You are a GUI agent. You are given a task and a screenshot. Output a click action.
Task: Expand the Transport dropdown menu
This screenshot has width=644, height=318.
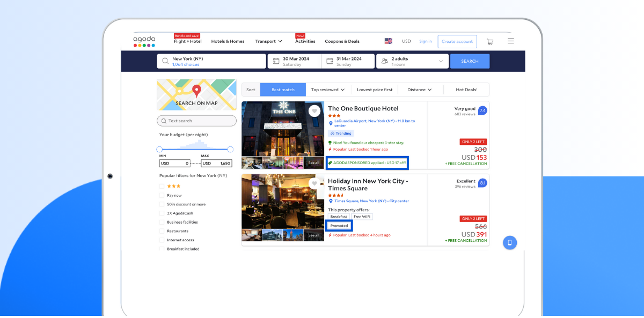(268, 41)
